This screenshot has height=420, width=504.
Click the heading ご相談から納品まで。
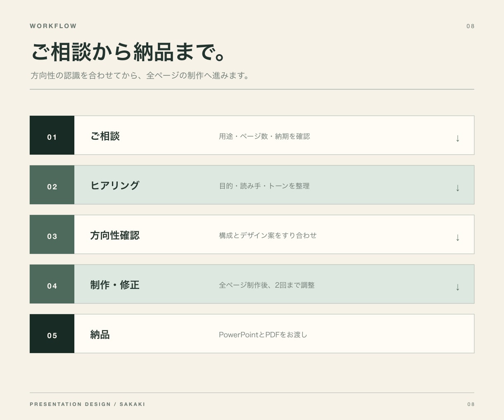(129, 52)
